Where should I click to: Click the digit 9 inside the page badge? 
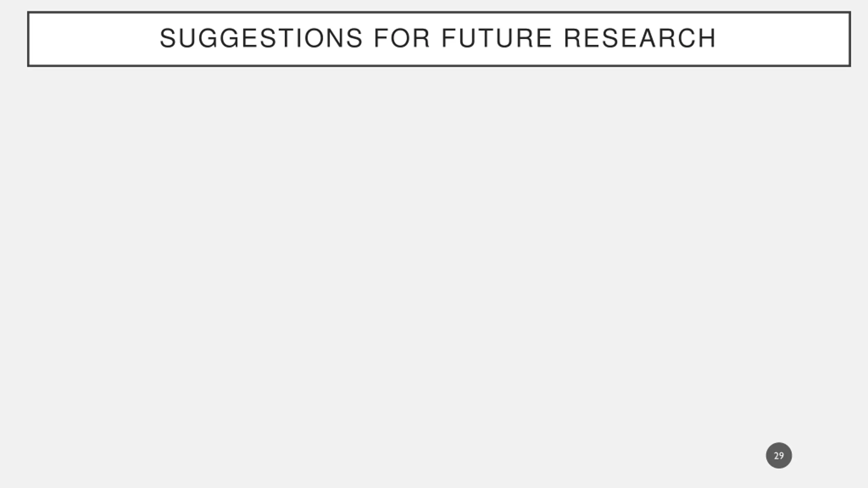tap(781, 455)
